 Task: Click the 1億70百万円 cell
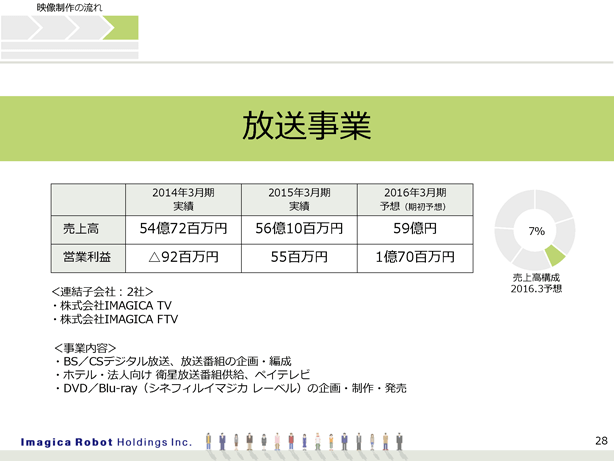point(415,258)
